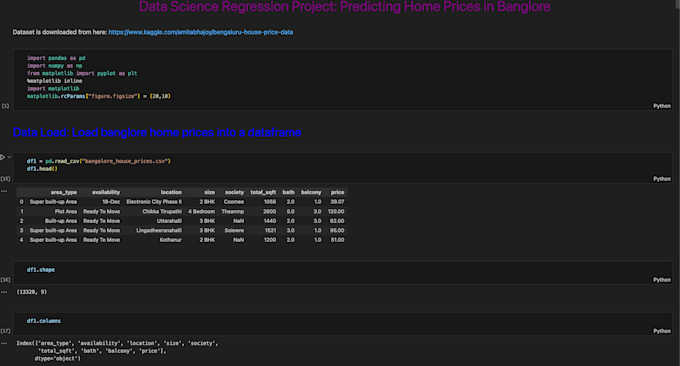Image resolution: width=680 pixels, height=366 pixels.
Task: Click the read_csv line of code
Action: (x=99, y=161)
